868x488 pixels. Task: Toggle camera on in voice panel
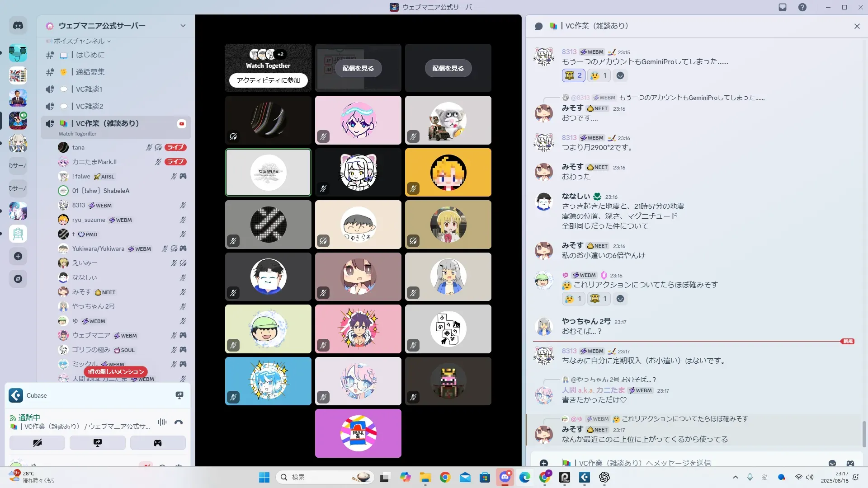click(x=37, y=443)
